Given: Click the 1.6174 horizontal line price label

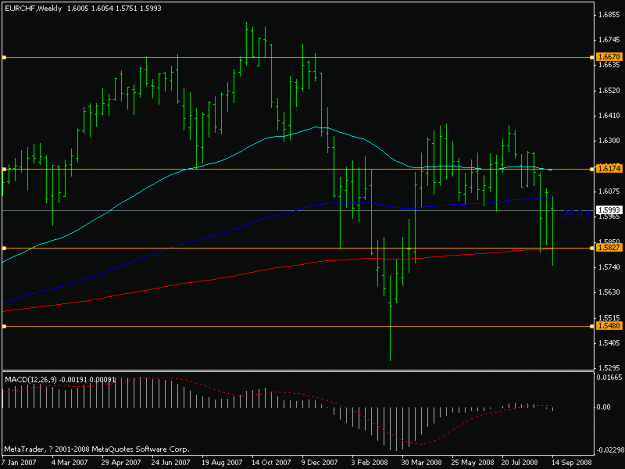Looking at the screenshot, I should (609, 169).
